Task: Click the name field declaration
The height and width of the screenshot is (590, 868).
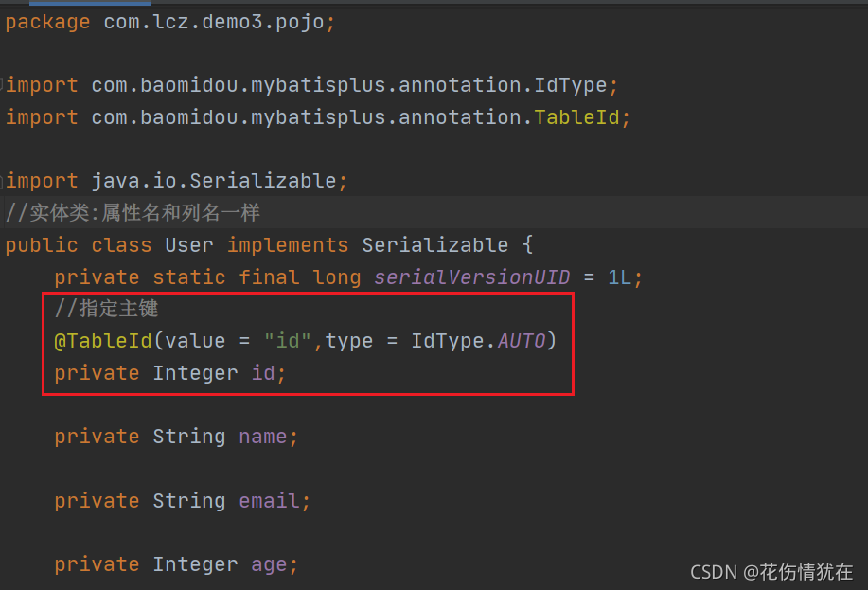Action: pyautogui.click(x=175, y=437)
